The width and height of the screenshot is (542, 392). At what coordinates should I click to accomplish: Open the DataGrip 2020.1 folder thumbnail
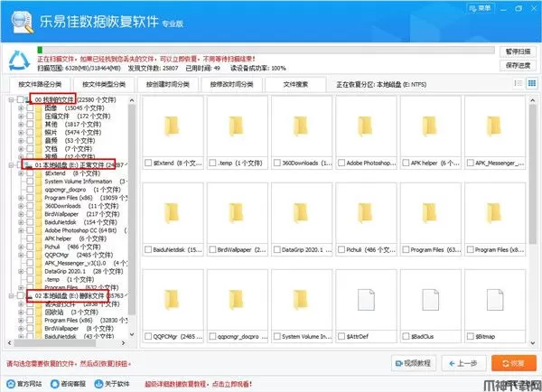[301, 212]
